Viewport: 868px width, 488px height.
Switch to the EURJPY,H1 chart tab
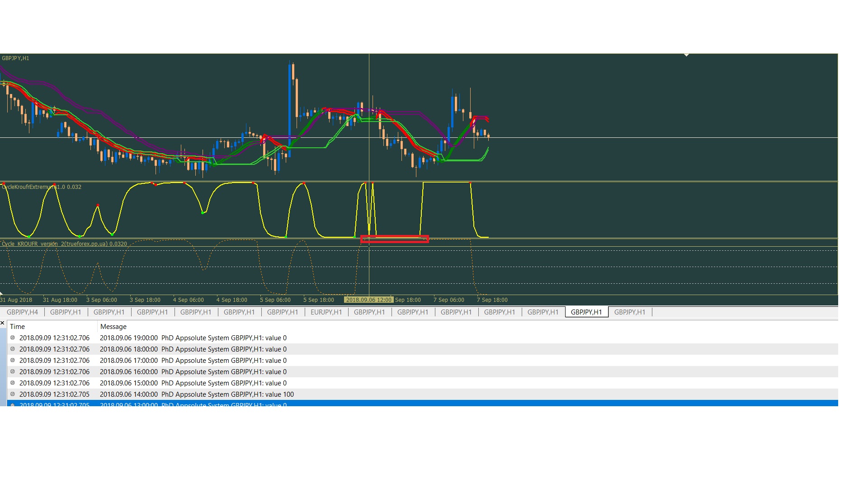click(326, 312)
